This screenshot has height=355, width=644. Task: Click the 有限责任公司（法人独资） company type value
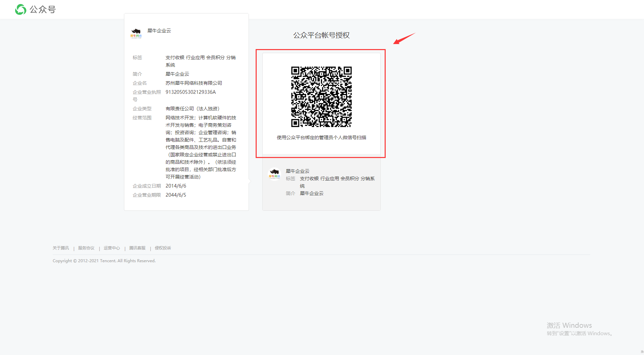[x=192, y=109]
